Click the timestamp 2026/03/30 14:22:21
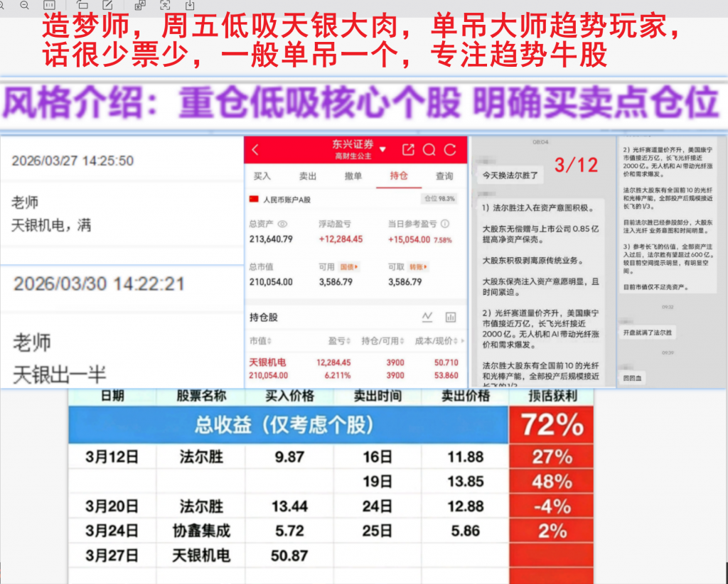728x584 pixels. [x=99, y=284]
